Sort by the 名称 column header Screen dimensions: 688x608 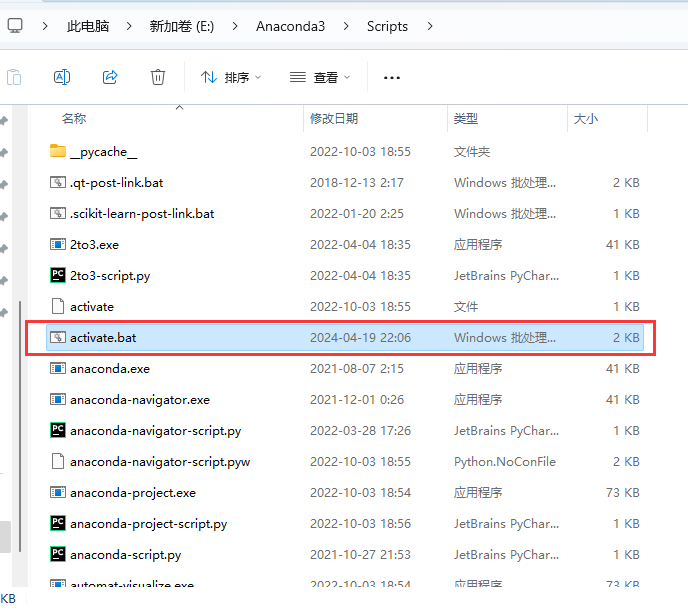[74, 118]
